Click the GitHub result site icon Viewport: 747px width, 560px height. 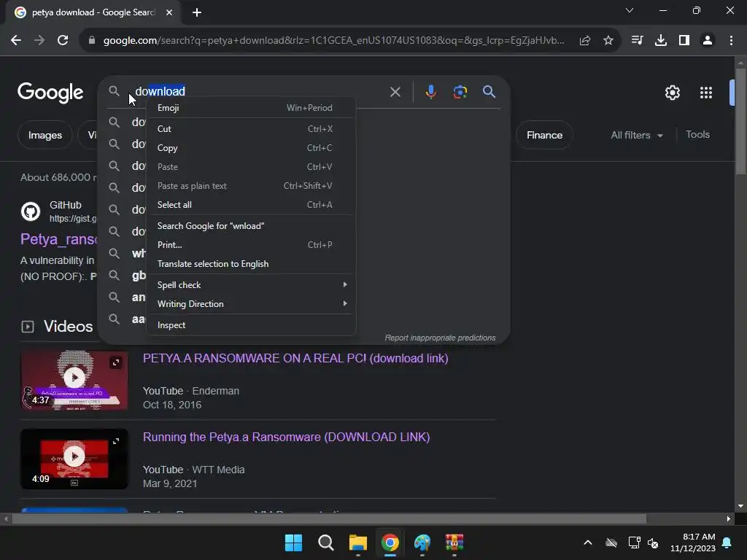pos(31,211)
